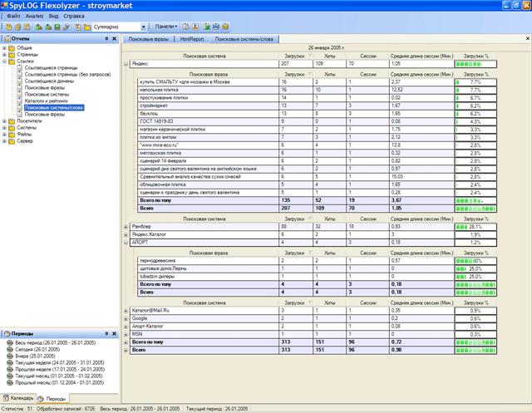This screenshot has height=413, width=532.
Task: Open the Суммарно combo box dropdown
Action: pyautogui.click(x=143, y=27)
